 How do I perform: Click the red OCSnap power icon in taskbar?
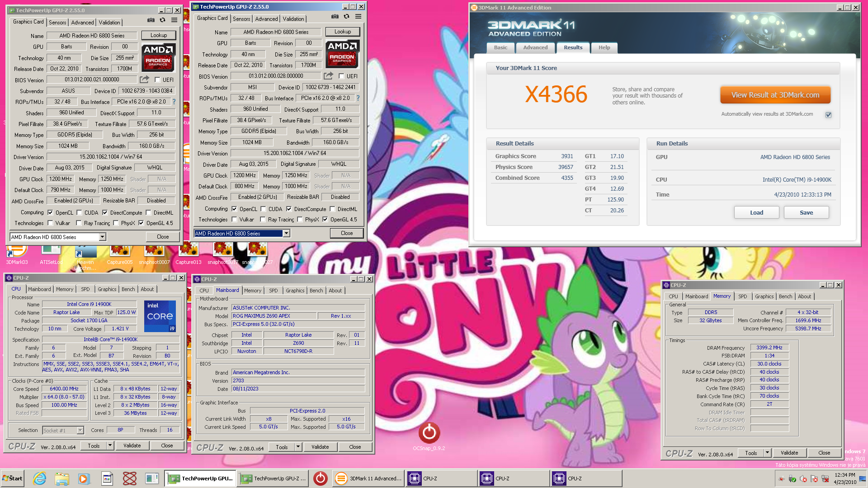click(321, 479)
